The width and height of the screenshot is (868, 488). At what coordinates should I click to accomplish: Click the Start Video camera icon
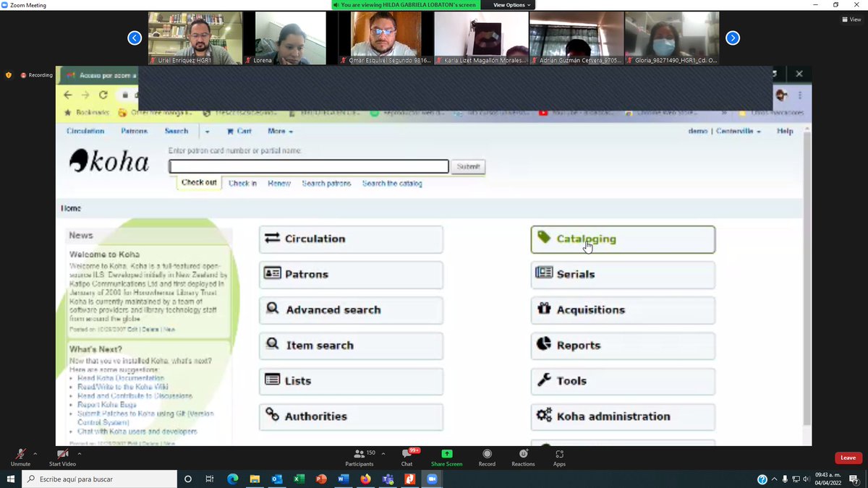coord(63,453)
